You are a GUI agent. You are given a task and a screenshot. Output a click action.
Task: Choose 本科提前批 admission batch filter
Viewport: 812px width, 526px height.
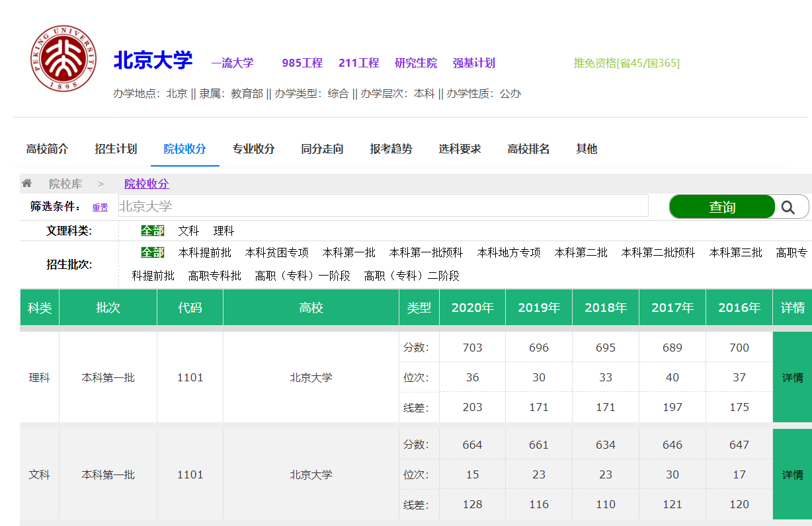point(205,252)
